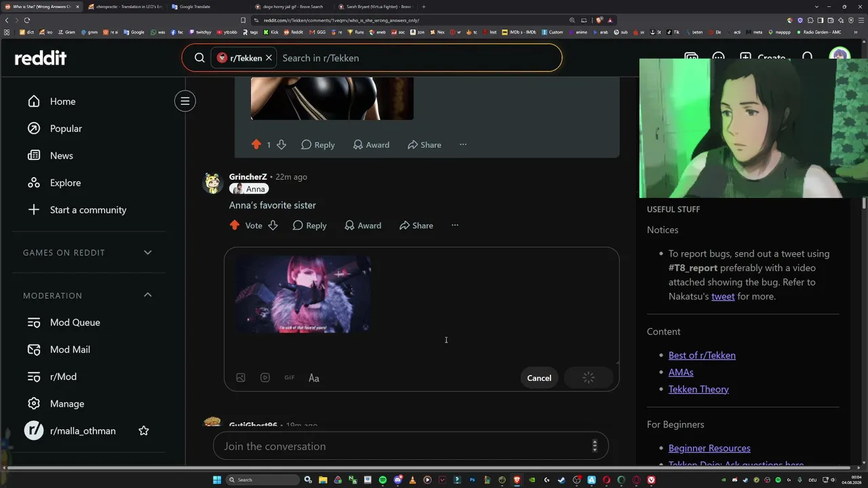Click Join the conversation field
868x488 pixels.
[410, 447]
